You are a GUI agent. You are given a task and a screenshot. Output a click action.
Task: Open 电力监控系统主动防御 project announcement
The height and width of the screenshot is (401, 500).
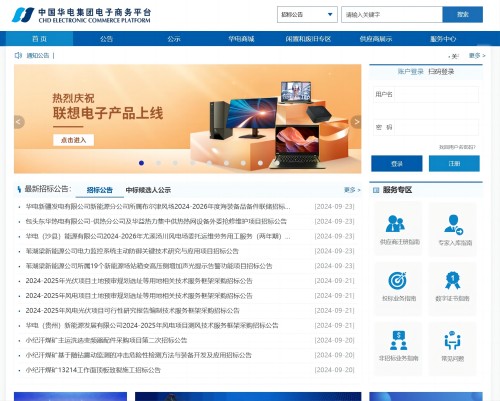point(132,251)
